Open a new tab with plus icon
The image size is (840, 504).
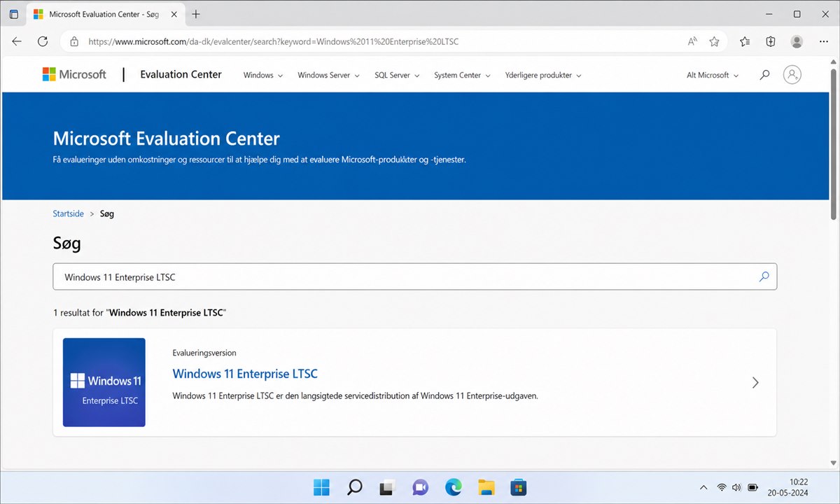pyautogui.click(x=196, y=14)
